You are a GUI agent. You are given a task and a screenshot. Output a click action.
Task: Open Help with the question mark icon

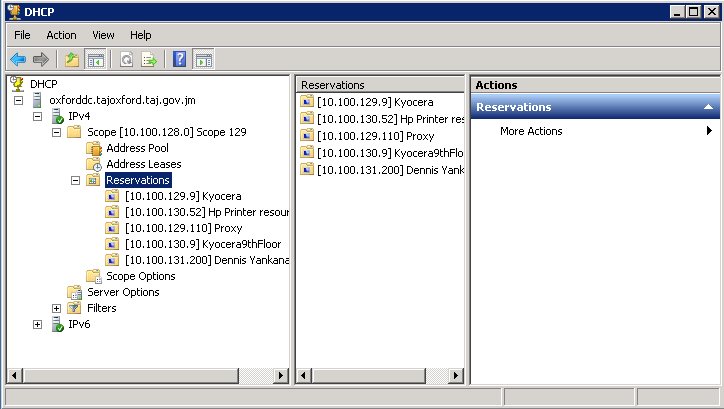pyautogui.click(x=180, y=60)
